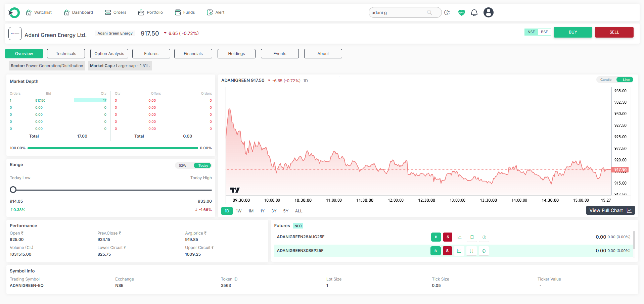644x304 pixels.
Task: Open the Futures tab
Action: (x=151, y=54)
